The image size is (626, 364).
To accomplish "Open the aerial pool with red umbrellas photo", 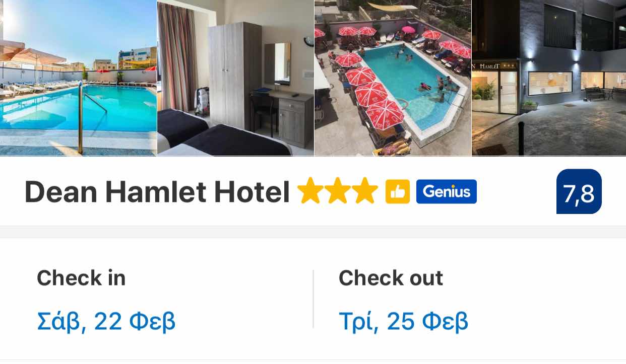I will coord(393,78).
